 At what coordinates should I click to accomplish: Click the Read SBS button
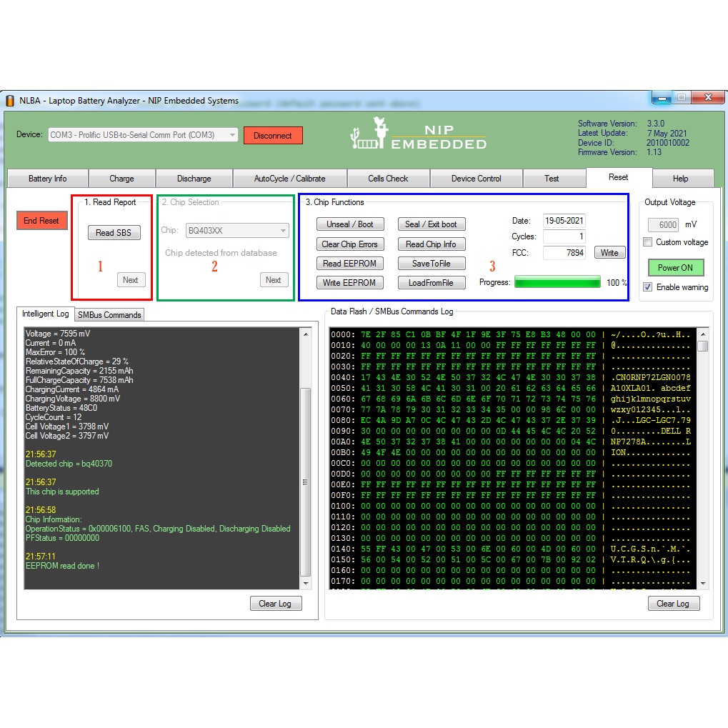pyautogui.click(x=114, y=233)
